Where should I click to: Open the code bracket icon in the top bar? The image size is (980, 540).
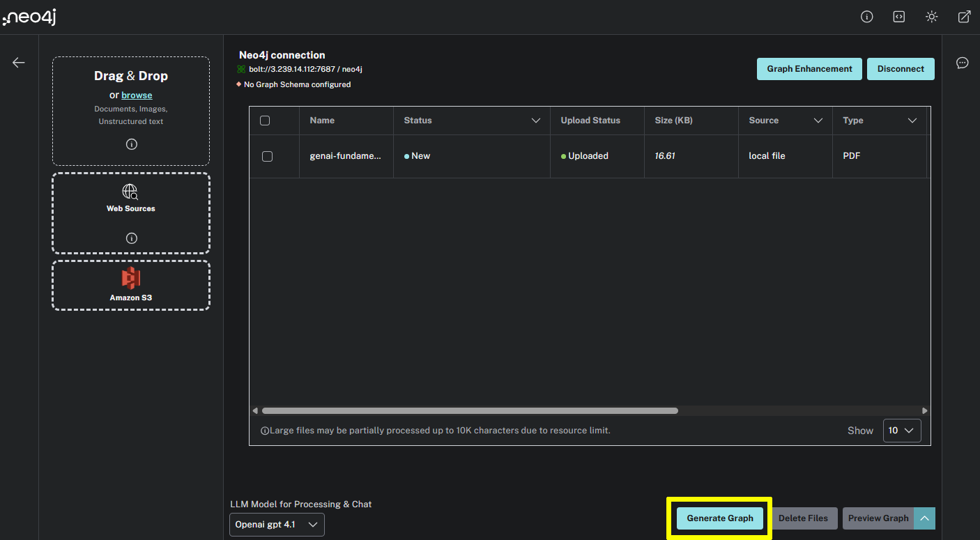(x=899, y=17)
